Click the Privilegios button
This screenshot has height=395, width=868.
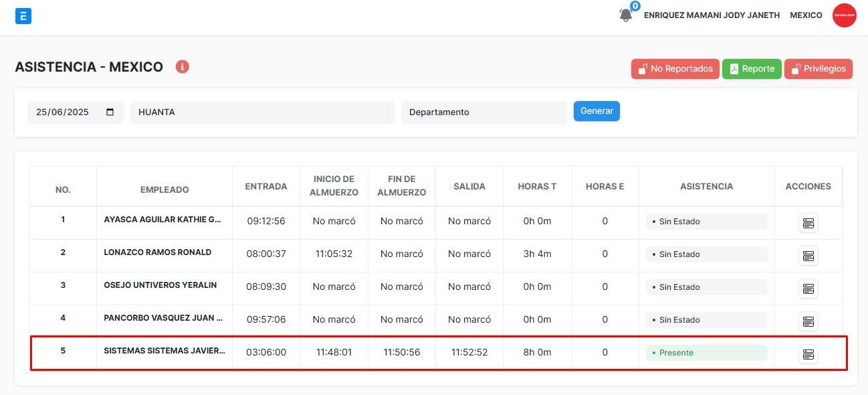(818, 69)
